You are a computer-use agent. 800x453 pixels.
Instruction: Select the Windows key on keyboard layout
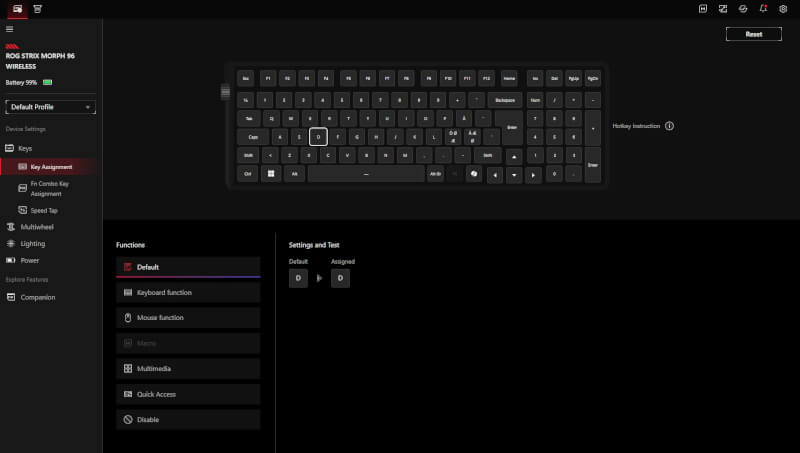pos(271,174)
